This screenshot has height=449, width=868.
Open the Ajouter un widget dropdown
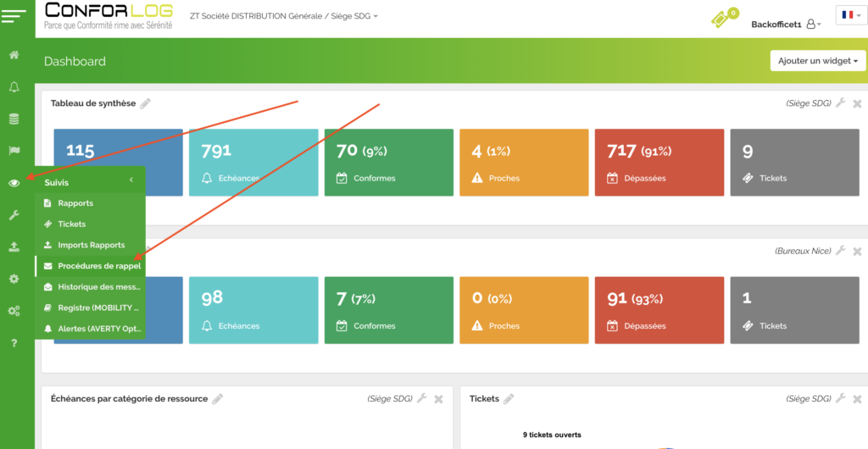(x=817, y=61)
